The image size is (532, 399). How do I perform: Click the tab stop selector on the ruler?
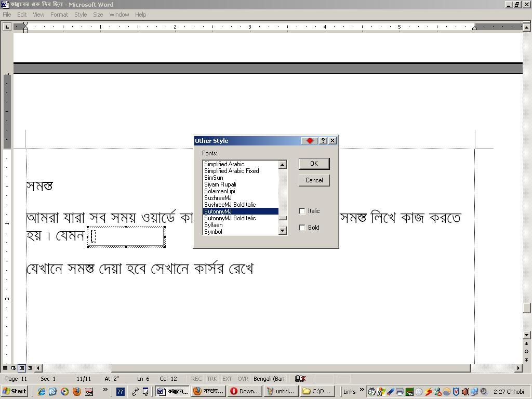7,26
